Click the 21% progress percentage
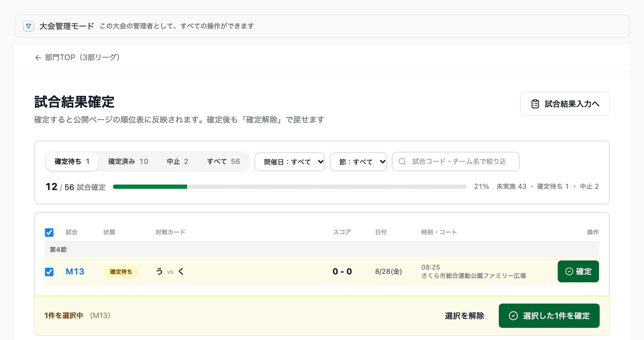Screen dimensions: 644x340 click(481, 186)
